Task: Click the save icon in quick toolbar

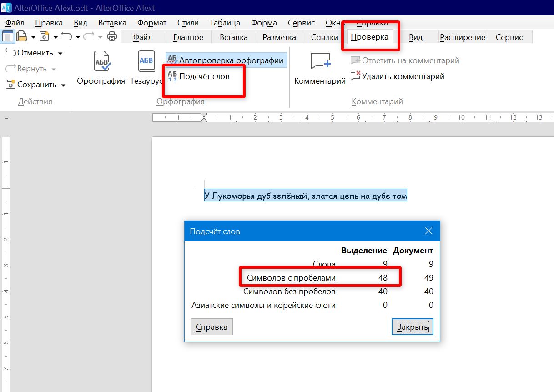Action: point(44,37)
